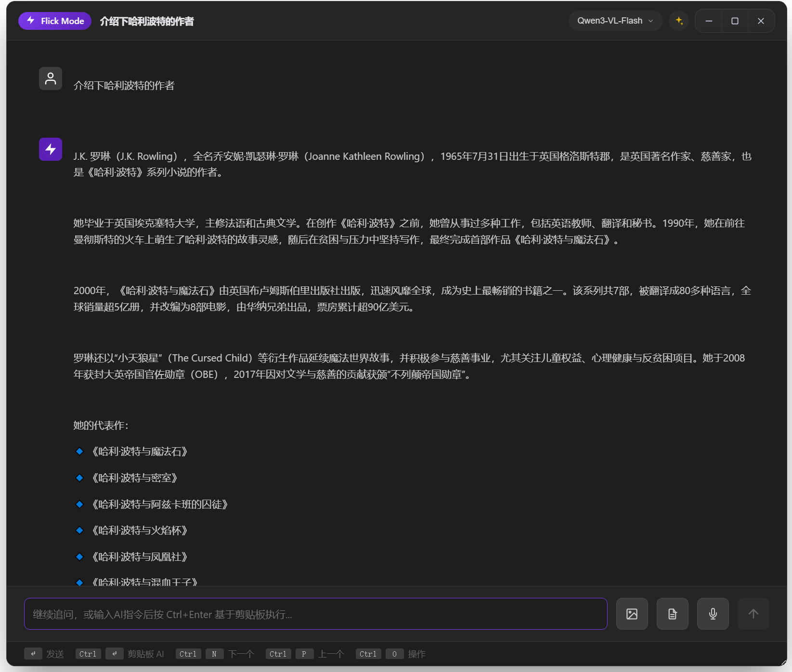Send message with the up-arrow button
792x672 pixels.
coord(753,614)
